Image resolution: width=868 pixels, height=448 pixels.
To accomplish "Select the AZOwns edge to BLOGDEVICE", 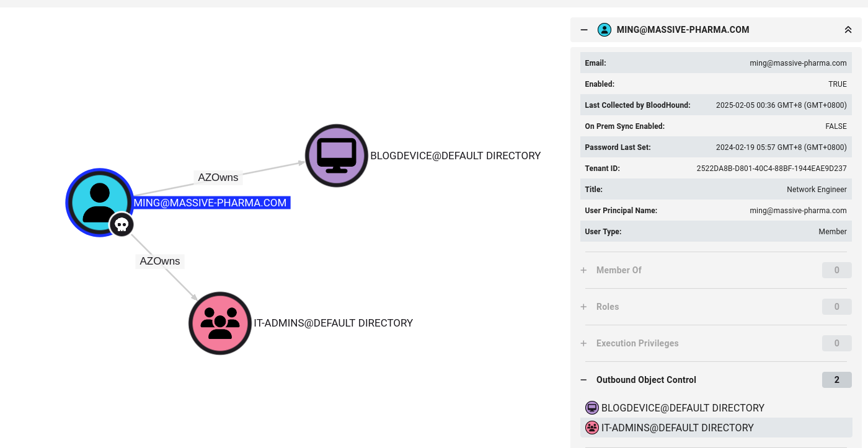I will pyautogui.click(x=218, y=178).
